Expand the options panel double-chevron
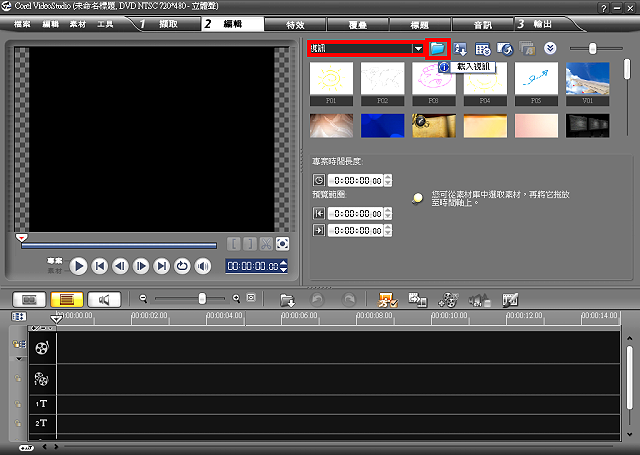 point(550,49)
